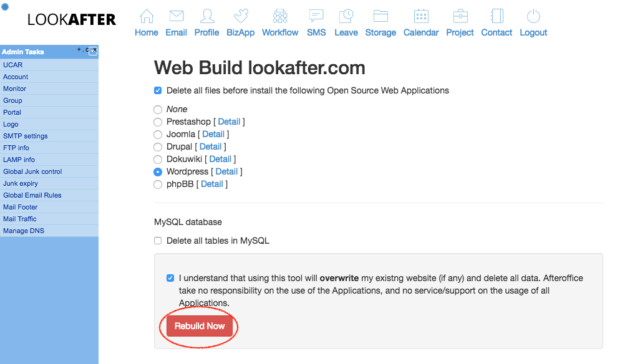The image size is (620, 364).
Task: Click the plus expand control on Admin Tasks
Action: 79,49
